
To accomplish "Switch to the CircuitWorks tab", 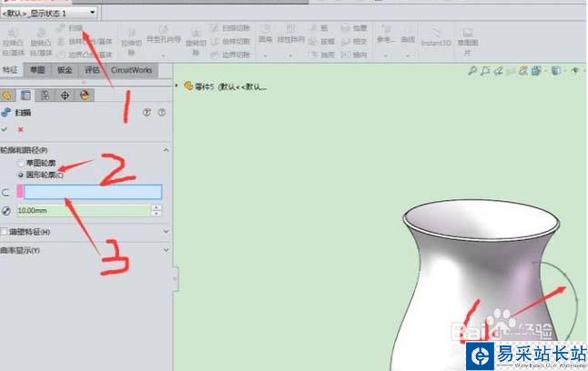I will [x=131, y=70].
